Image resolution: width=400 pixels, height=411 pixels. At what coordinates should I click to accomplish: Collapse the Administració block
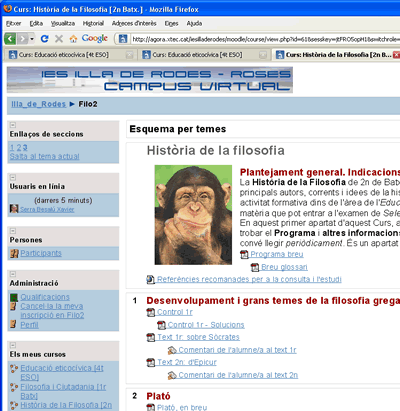coord(13,274)
